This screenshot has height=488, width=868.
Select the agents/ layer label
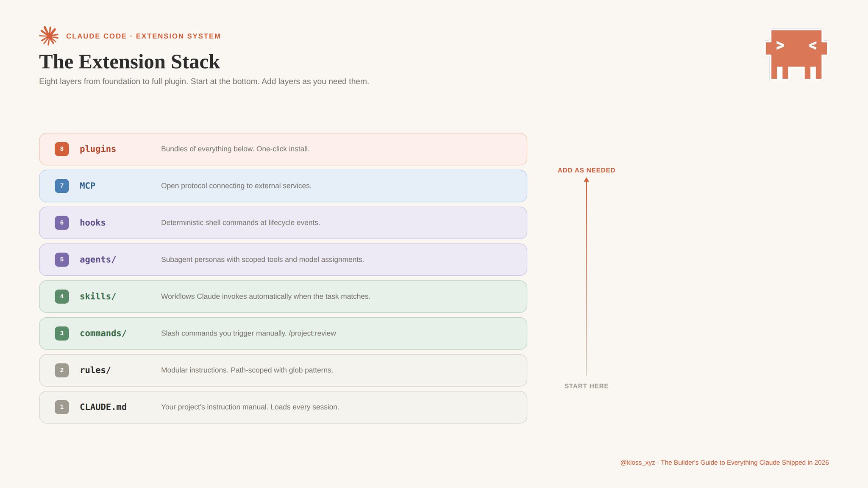click(x=98, y=260)
